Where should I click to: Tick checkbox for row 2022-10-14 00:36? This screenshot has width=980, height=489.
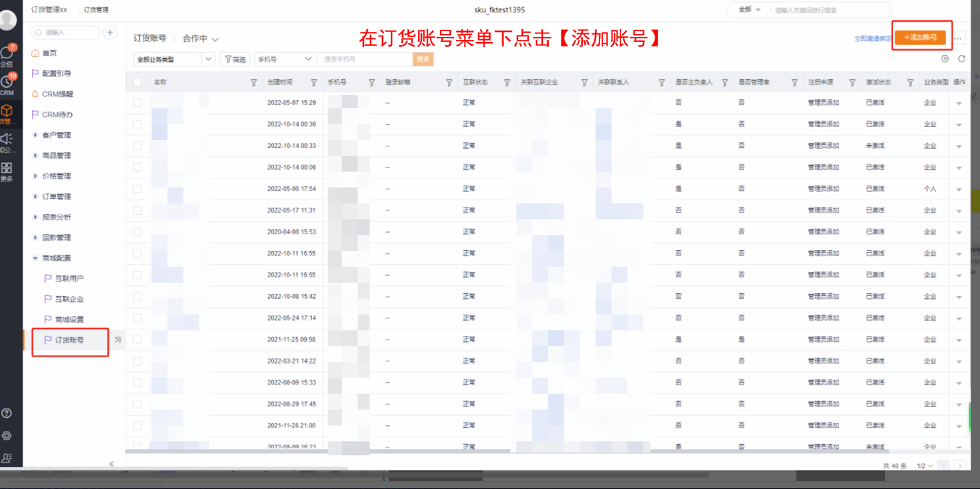pos(138,124)
